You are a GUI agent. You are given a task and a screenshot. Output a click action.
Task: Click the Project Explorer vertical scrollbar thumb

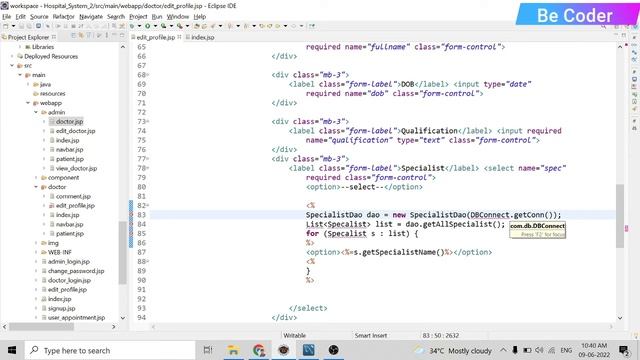[x=122, y=252]
